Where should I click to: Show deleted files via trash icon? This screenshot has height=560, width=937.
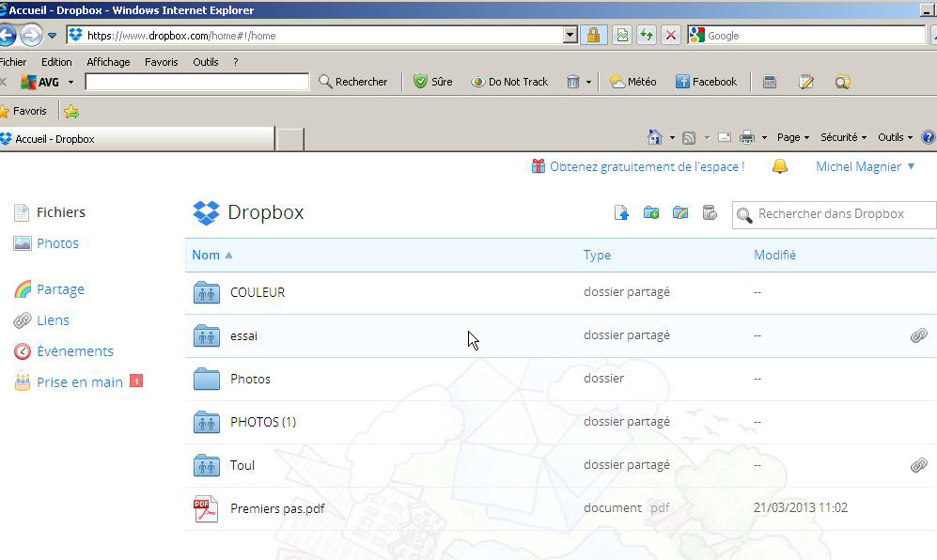pos(710,212)
